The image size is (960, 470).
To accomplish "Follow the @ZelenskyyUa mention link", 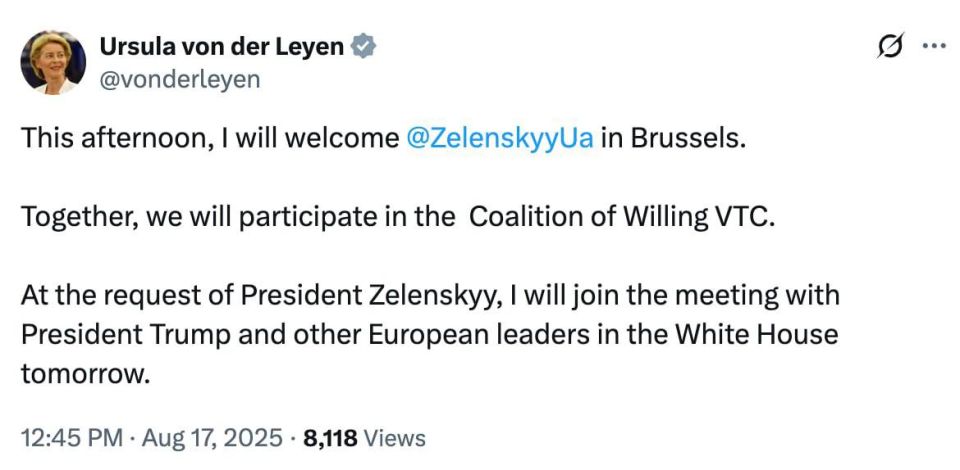I will point(500,138).
